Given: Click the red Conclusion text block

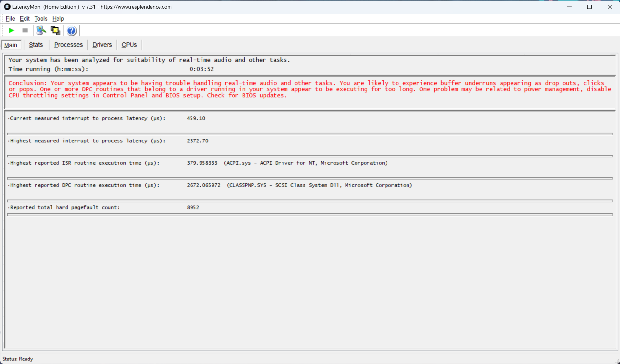Looking at the screenshot, I should pyautogui.click(x=309, y=89).
